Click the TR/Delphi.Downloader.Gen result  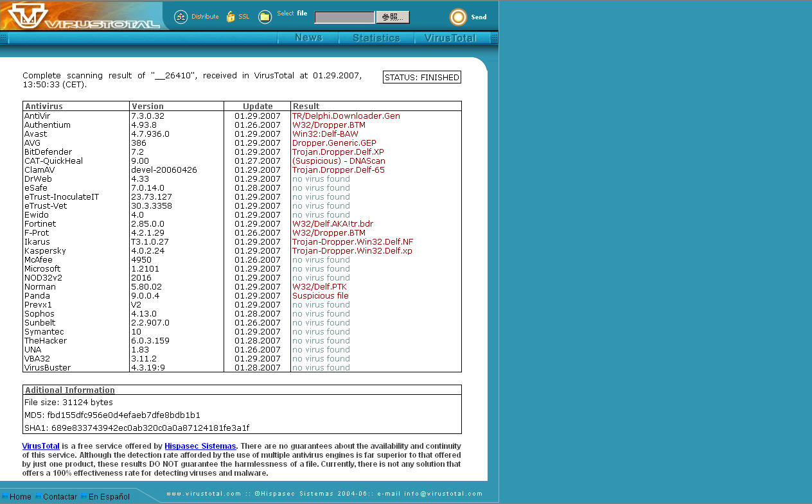(346, 116)
